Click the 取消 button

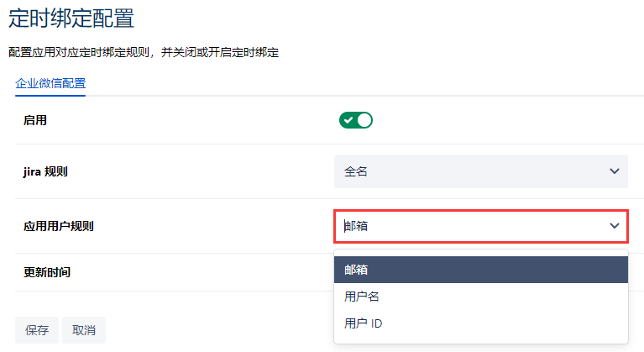point(84,330)
